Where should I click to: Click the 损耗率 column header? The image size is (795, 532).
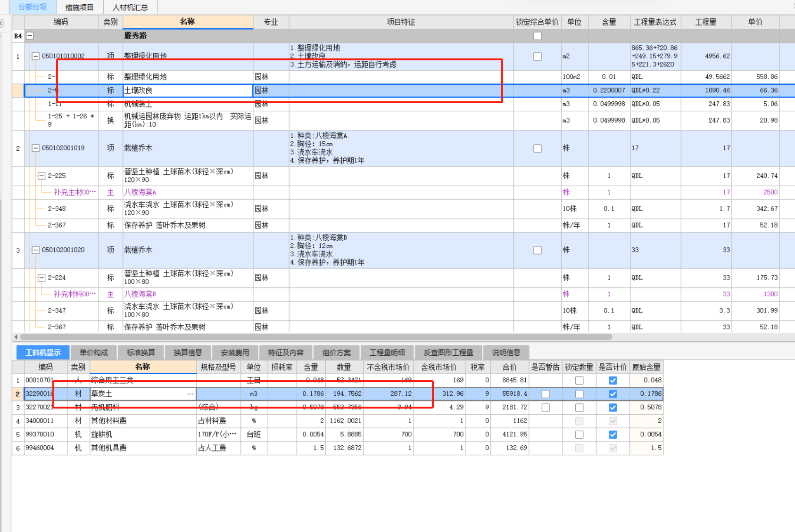[x=282, y=367]
